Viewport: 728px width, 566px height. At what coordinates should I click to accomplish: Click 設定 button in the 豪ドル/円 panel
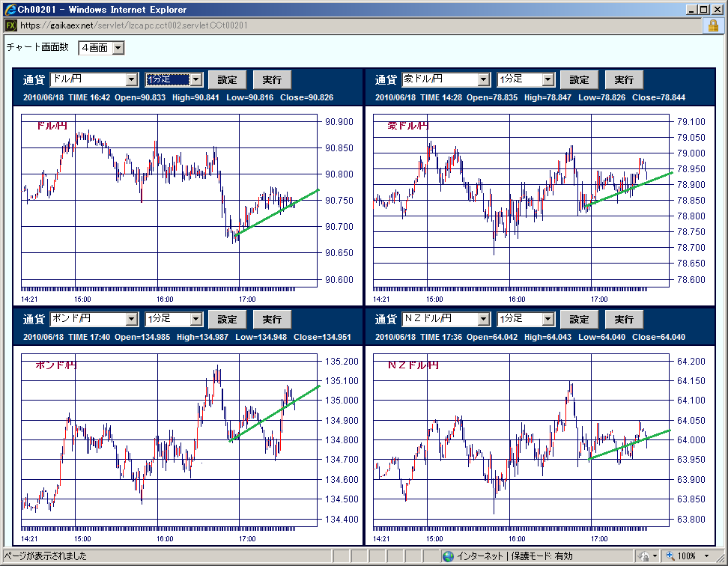tap(579, 79)
